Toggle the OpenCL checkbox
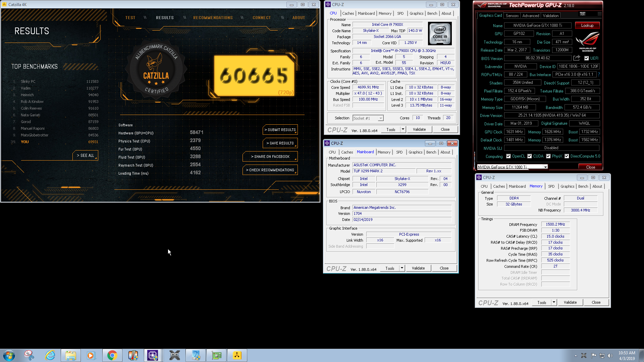 coord(508,156)
